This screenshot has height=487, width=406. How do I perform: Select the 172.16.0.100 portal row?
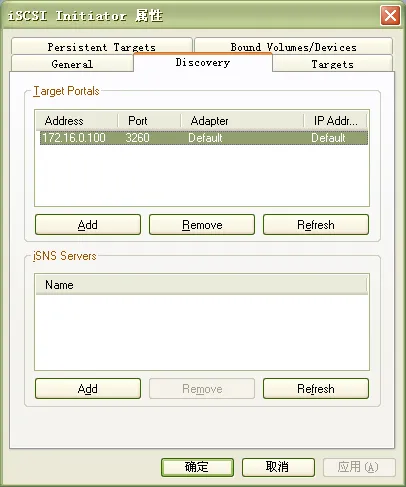pyautogui.click(x=204, y=138)
